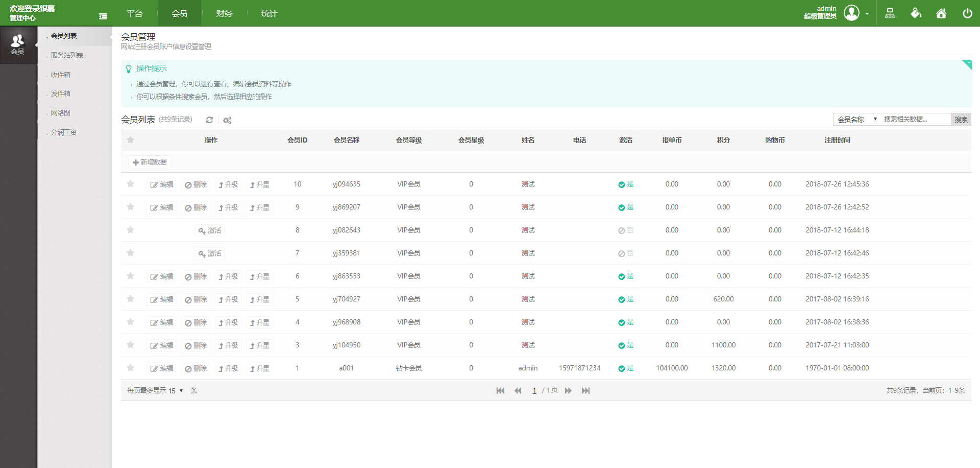Click the star in table header
Viewport: 980px width, 468px height.
[x=130, y=140]
